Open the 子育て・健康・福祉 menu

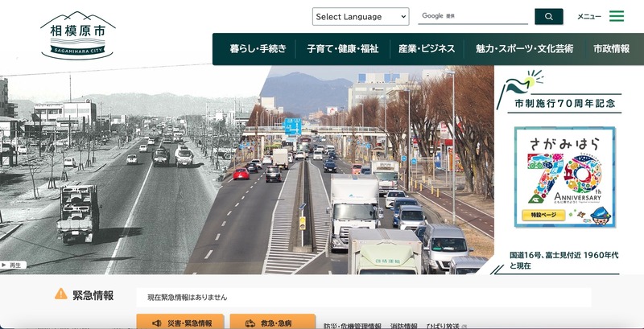pos(342,49)
